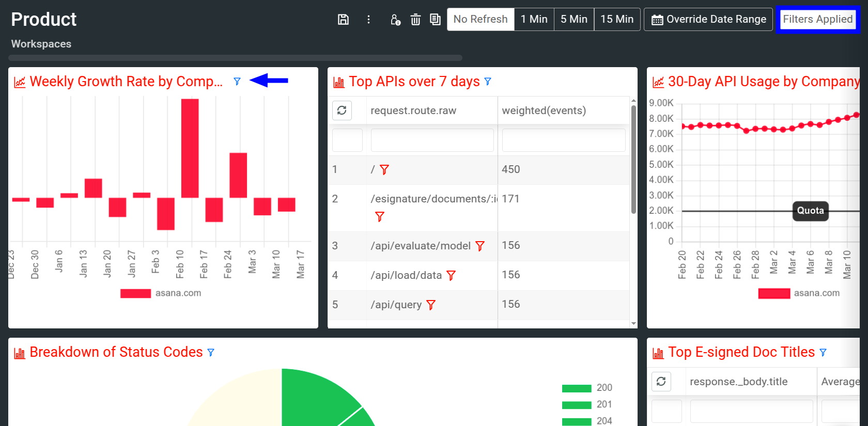Click the user info permissions icon

tap(395, 20)
